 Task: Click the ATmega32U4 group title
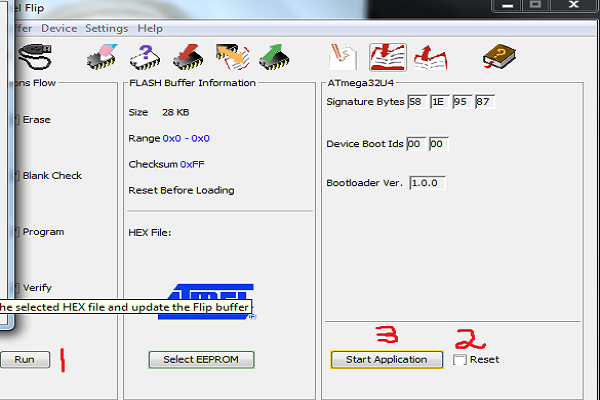point(360,83)
